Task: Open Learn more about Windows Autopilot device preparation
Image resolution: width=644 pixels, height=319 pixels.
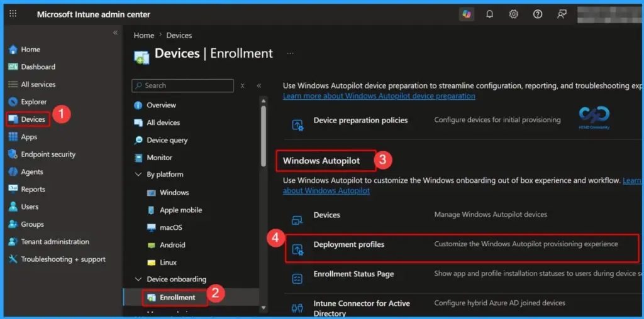Action: coord(379,96)
